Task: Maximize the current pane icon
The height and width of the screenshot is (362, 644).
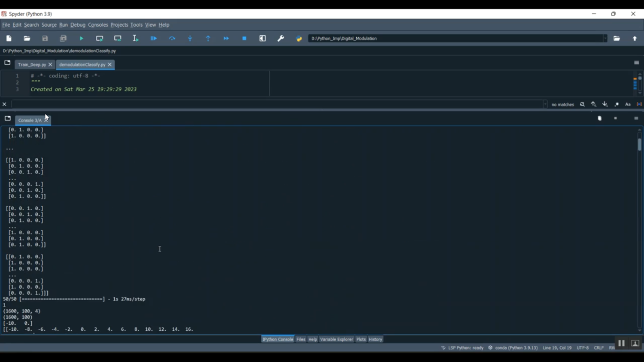Action: click(263, 39)
